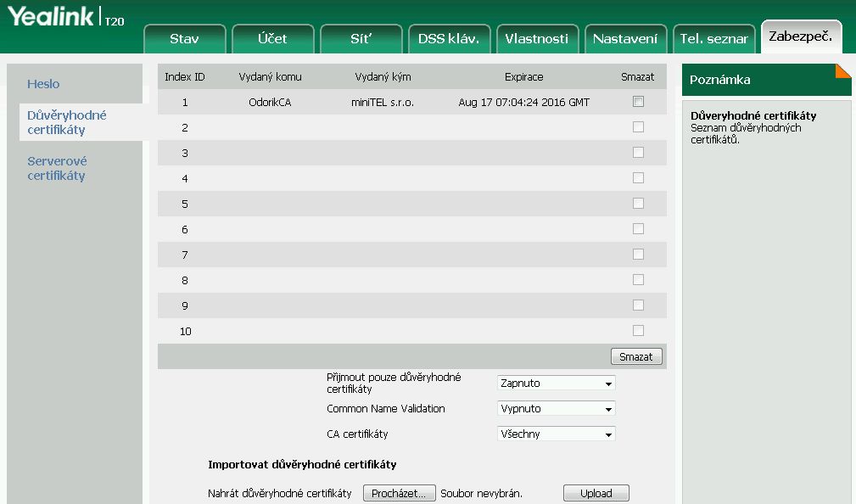
Task: Switch to the Stav tab
Action: point(184,39)
